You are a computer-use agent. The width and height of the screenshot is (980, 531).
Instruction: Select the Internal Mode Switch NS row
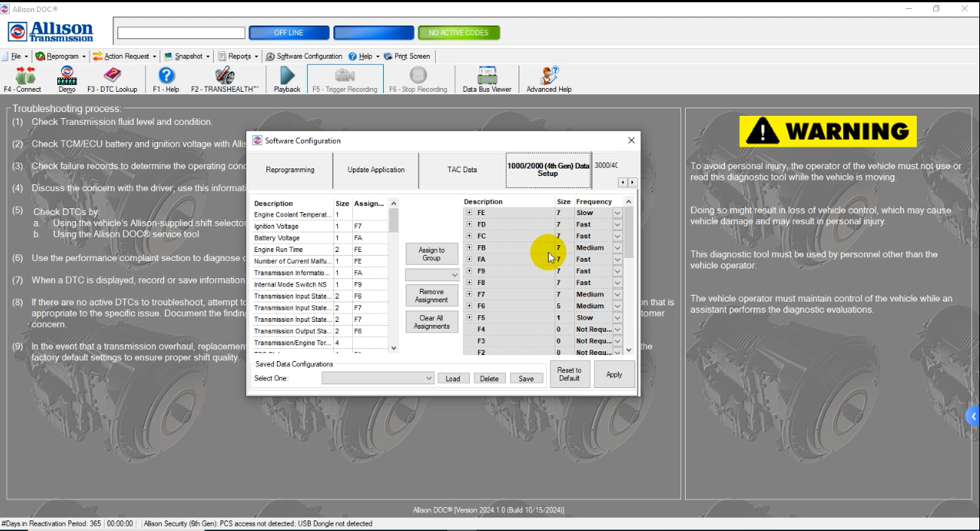tap(319, 284)
